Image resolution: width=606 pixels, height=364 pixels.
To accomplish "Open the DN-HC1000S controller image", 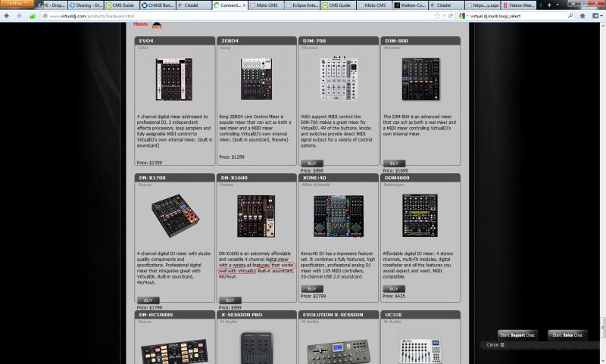I will click(175, 350).
